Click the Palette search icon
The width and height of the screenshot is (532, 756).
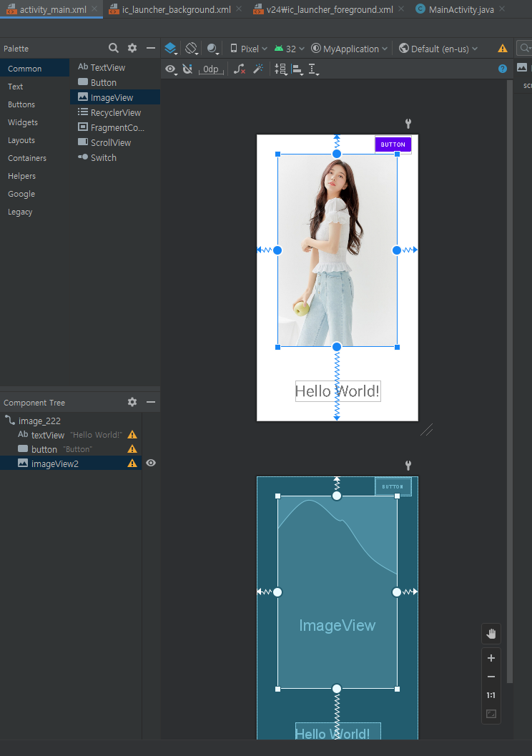(x=114, y=48)
